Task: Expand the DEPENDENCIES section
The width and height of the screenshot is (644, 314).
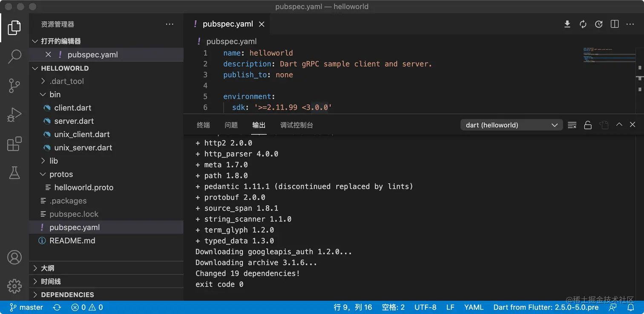Action: [x=106, y=295]
